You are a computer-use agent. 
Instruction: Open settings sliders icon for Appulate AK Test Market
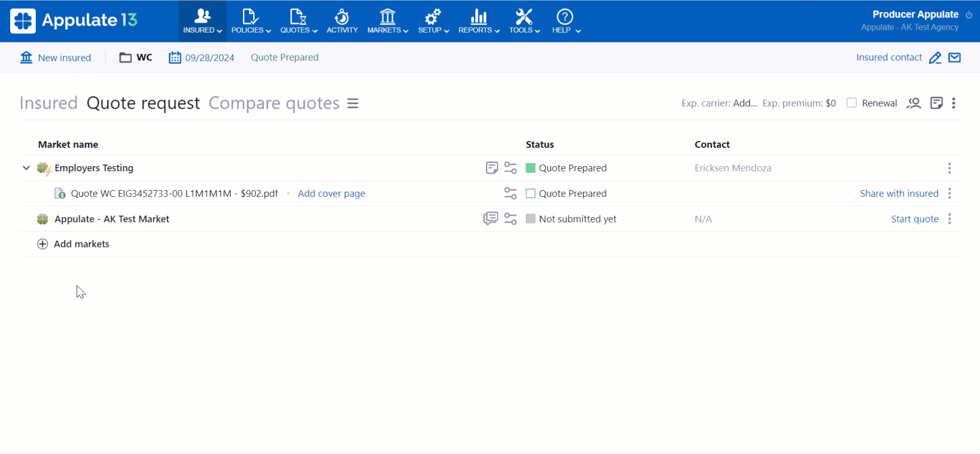point(510,219)
